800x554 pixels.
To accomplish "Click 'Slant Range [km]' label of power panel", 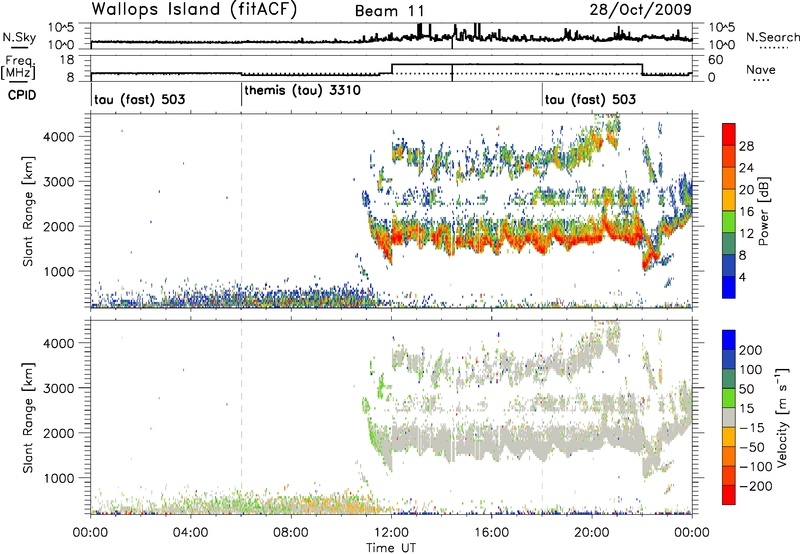I will tap(28, 211).
